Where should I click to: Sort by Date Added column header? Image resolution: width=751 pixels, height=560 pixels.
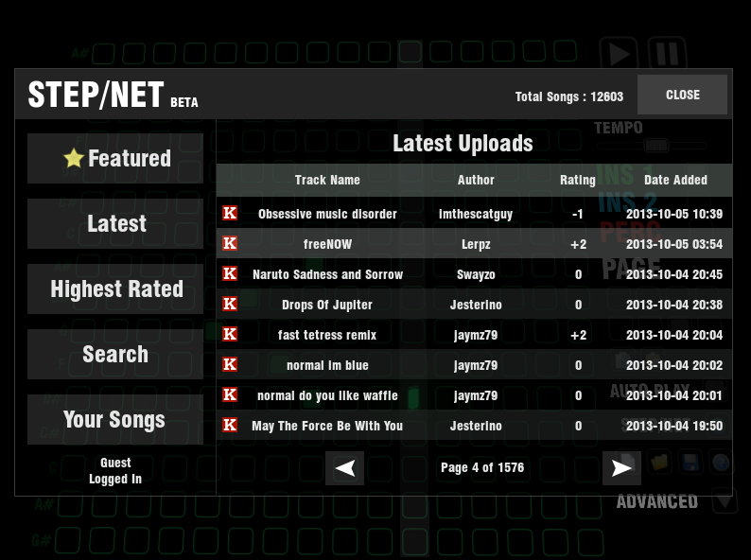point(675,180)
